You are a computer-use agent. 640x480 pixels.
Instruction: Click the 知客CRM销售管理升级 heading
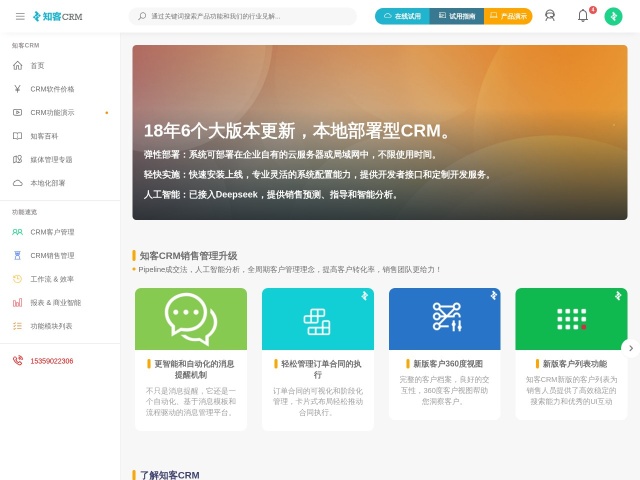(188, 256)
